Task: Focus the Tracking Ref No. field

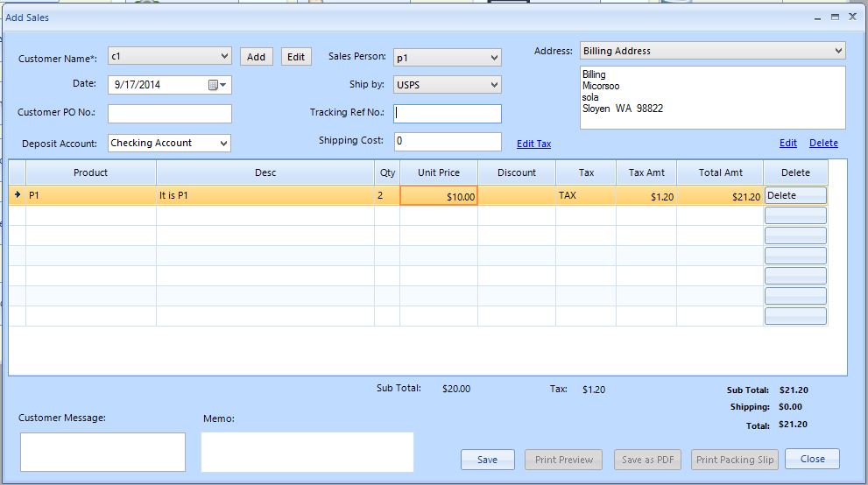Action: pyautogui.click(x=448, y=113)
